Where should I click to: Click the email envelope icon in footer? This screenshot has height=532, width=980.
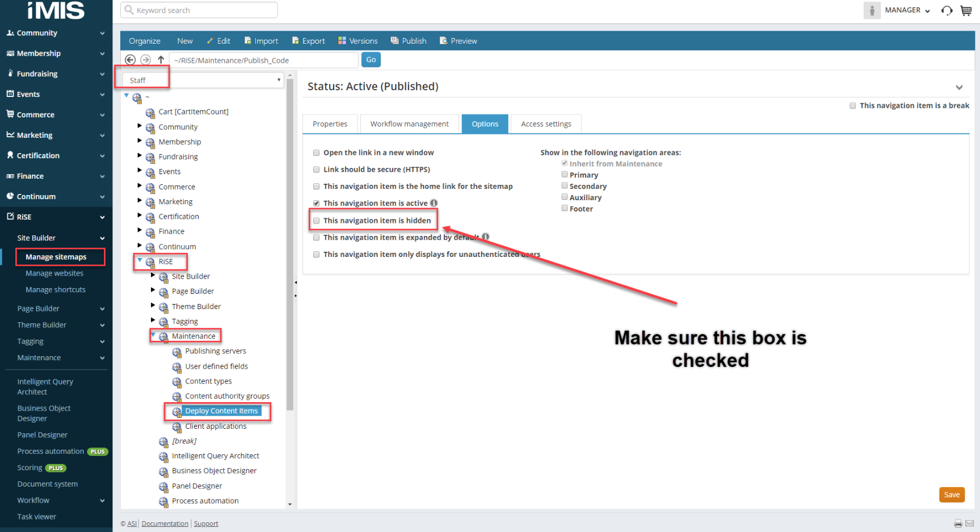pyautogui.click(x=970, y=523)
